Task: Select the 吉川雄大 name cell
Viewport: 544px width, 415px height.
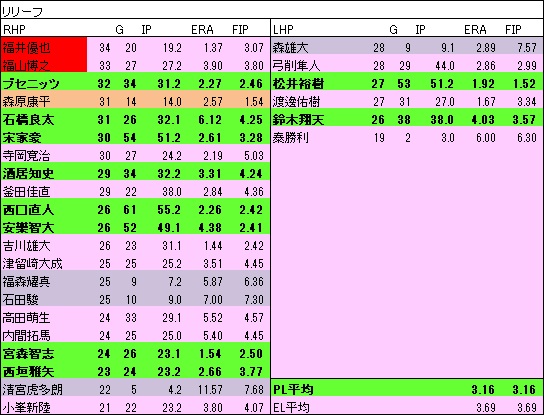Action: [x=26, y=246]
